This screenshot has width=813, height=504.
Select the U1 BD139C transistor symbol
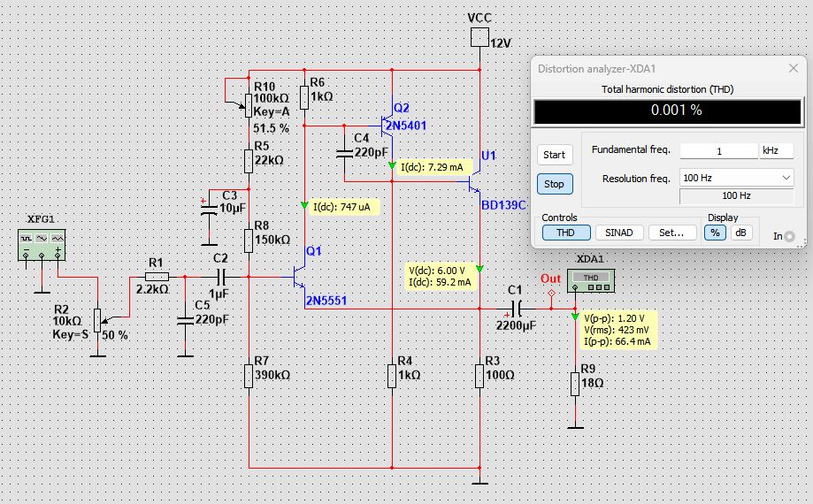coord(474,182)
